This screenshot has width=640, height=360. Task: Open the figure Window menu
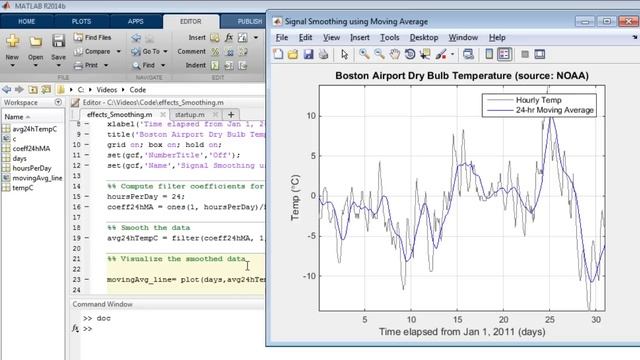[x=463, y=38]
